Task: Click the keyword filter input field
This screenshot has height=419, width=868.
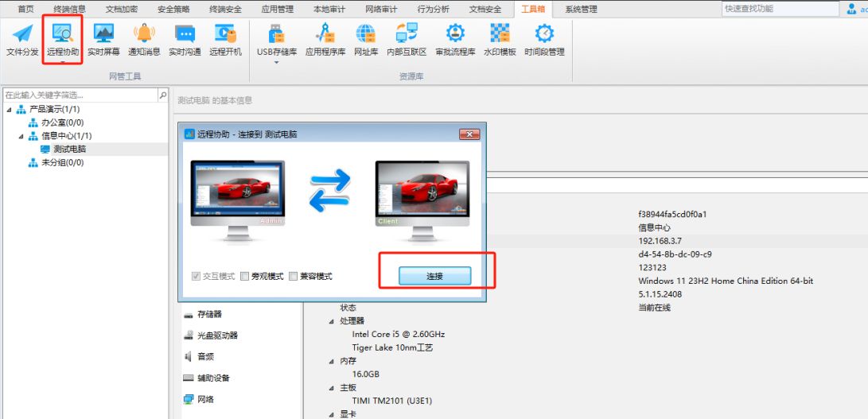Action: (81, 95)
